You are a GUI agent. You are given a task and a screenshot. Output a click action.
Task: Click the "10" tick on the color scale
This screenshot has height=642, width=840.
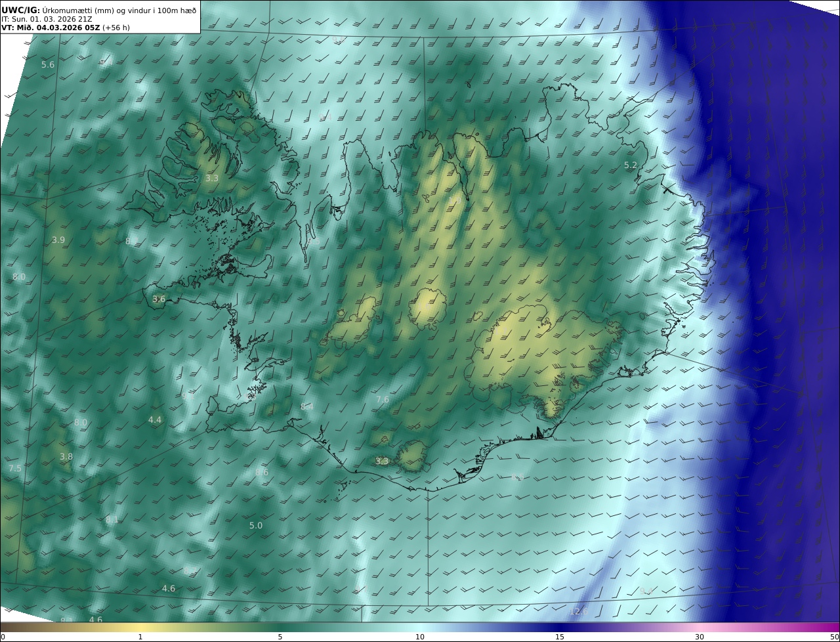tap(420, 637)
